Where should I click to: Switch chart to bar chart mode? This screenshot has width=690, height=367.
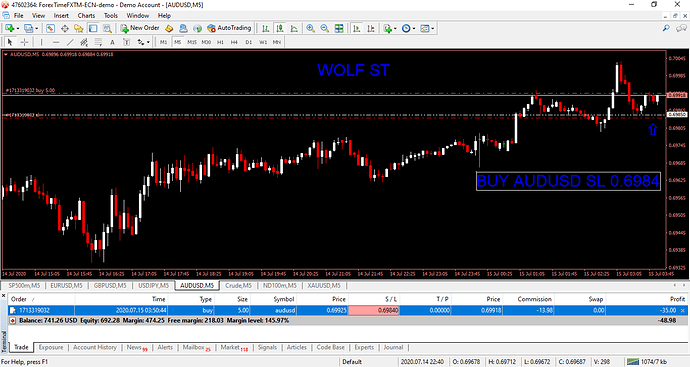click(x=265, y=29)
